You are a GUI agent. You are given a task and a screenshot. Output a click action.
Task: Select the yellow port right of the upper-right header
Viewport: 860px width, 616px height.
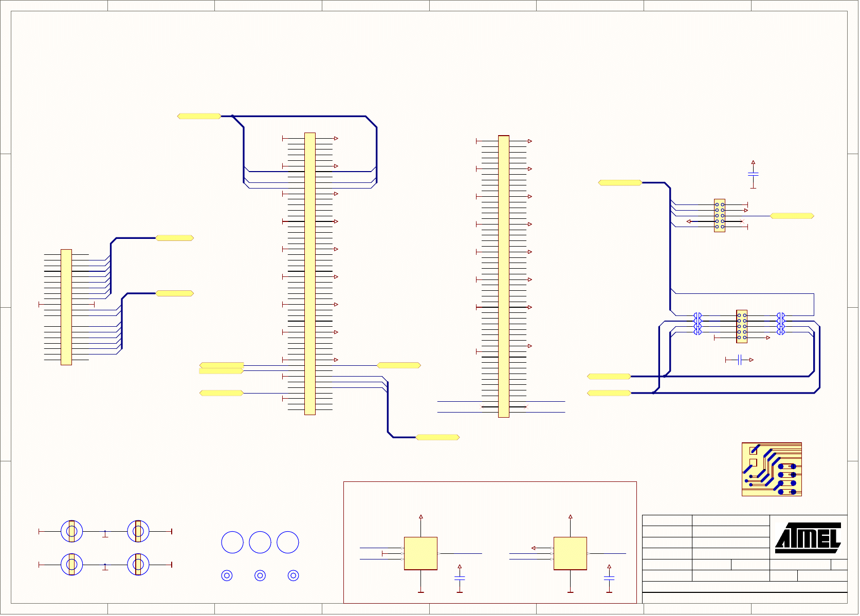(792, 216)
